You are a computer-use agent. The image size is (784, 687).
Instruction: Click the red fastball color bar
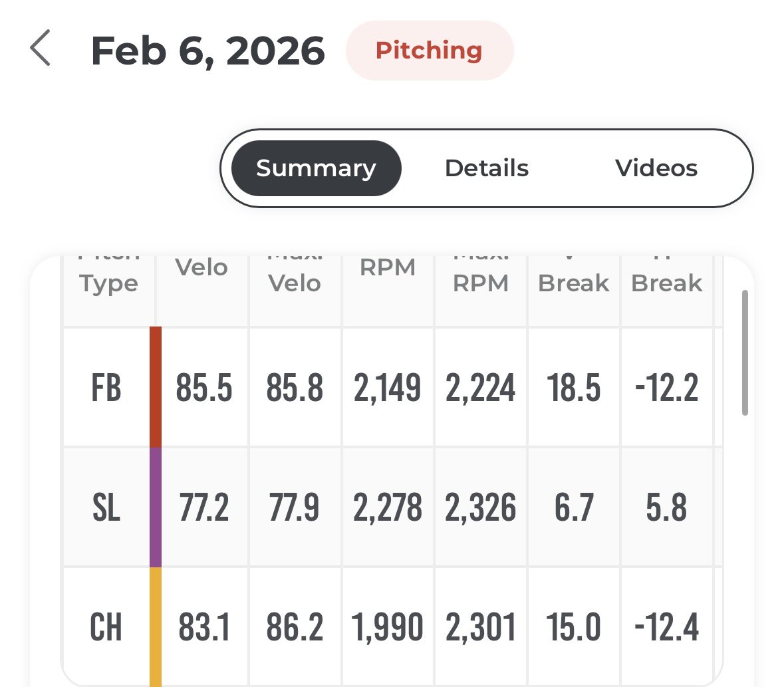point(156,387)
